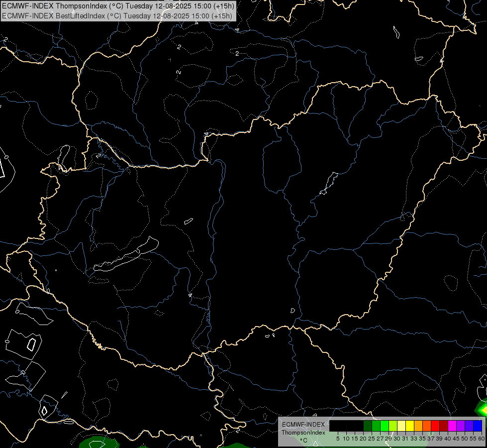Select the dark green 20–25 legend swatch
Screen dimensions: 487x448
368,426
